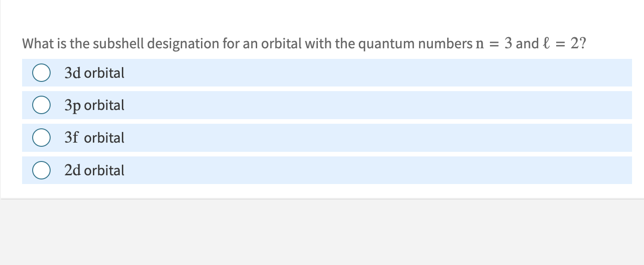644x265 pixels.
Task: Click the highlighted 3p orbital answer bar
Action: click(322, 105)
